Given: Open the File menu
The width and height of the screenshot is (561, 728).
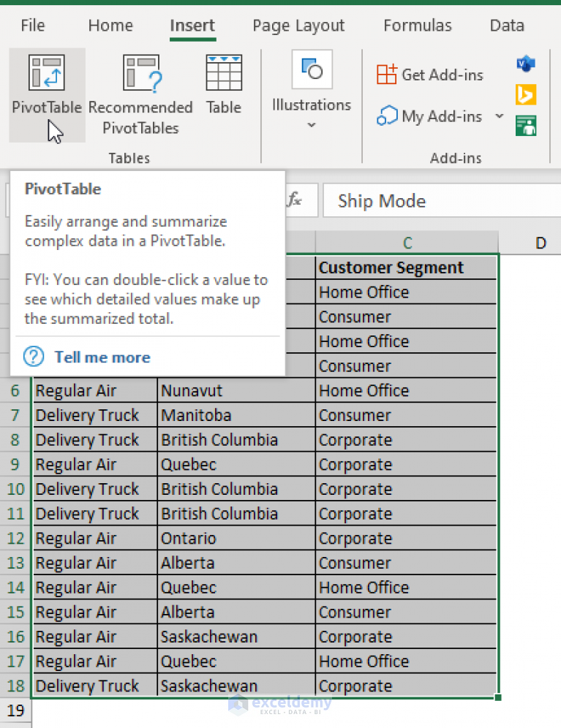Looking at the screenshot, I should click(33, 25).
